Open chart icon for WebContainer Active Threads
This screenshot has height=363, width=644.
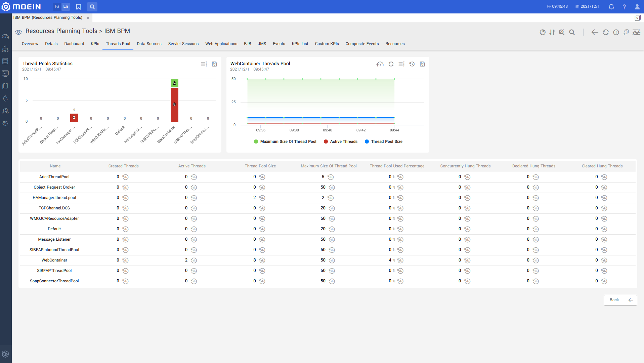click(194, 260)
